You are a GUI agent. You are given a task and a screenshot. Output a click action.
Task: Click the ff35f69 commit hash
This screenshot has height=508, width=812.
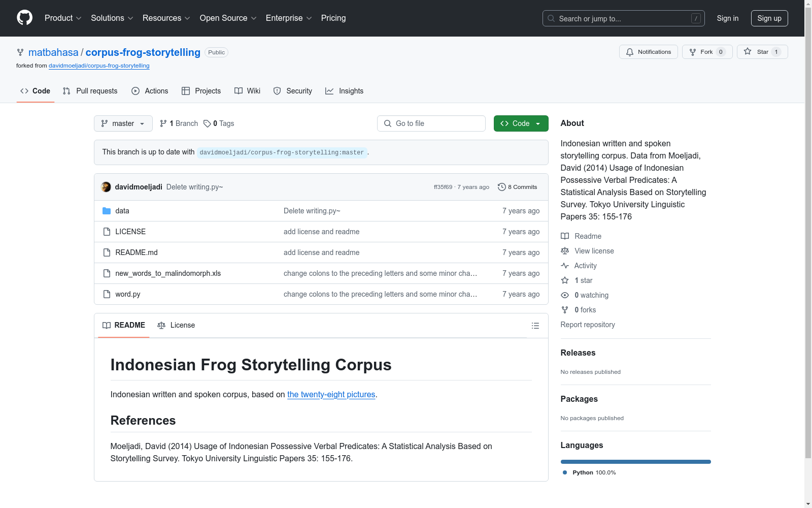[x=443, y=187]
